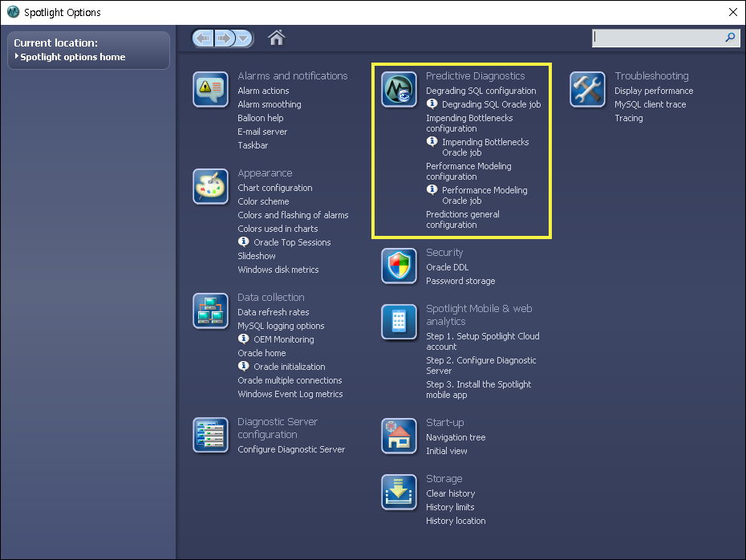Open Step 3 Install the Spotlight mobile app

click(x=479, y=390)
